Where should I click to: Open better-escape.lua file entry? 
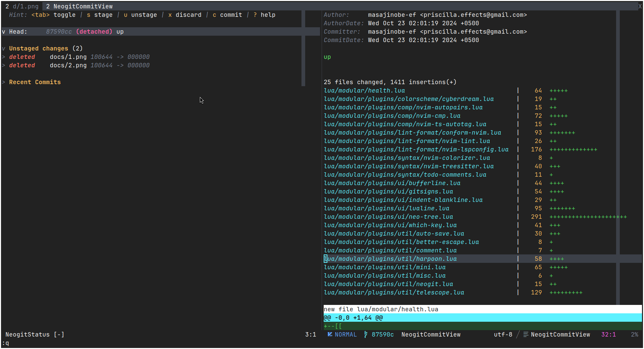pyautogui.click(x=401, y=242)
